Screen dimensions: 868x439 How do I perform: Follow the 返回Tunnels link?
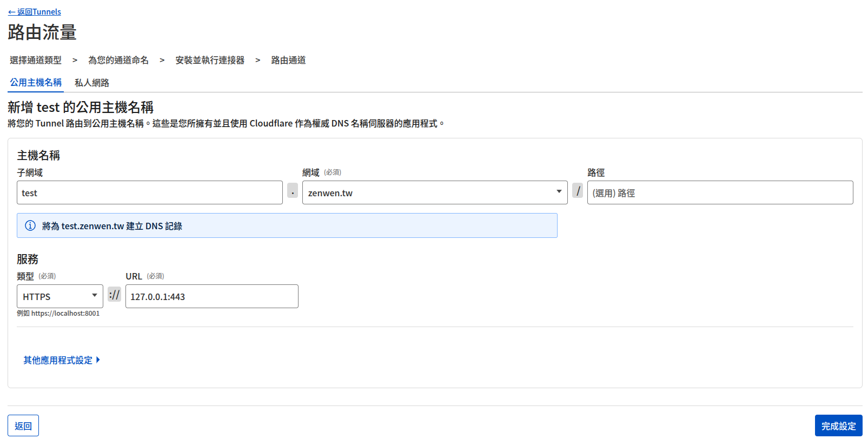pos(35,12)
